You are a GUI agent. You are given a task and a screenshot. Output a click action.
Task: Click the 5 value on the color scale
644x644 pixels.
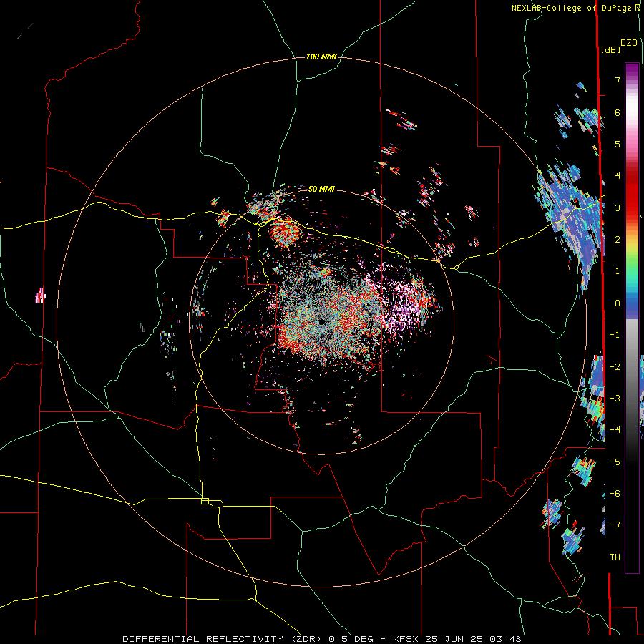618,144
